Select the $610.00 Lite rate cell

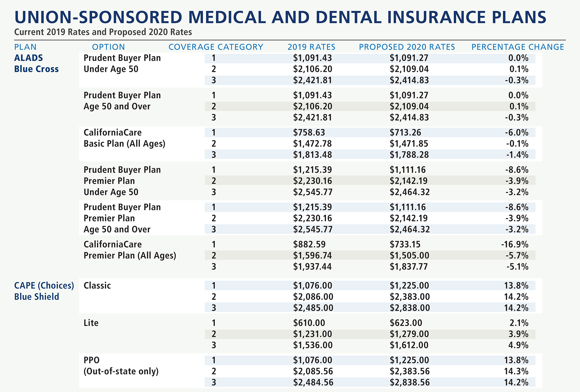tap(309, 323)
